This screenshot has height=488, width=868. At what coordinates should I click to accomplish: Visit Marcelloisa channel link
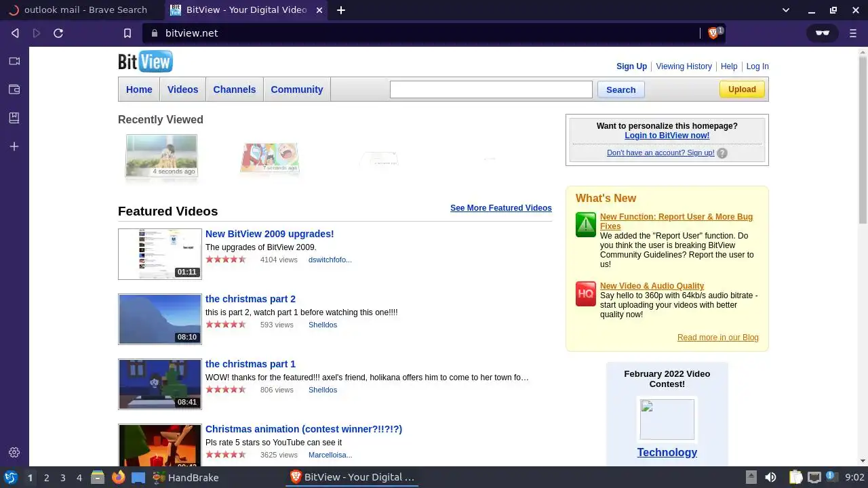point(330,455)
